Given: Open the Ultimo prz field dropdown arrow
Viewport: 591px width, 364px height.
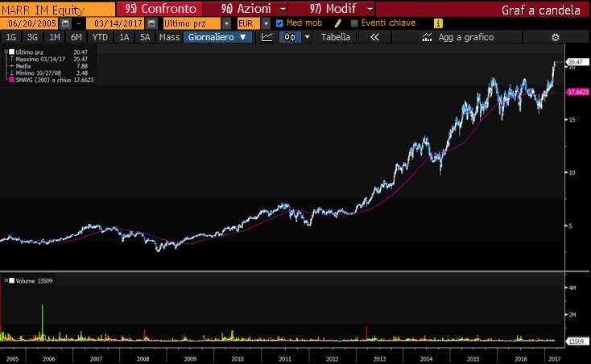Looking at the screenshot, I should (x=226, y=23).
